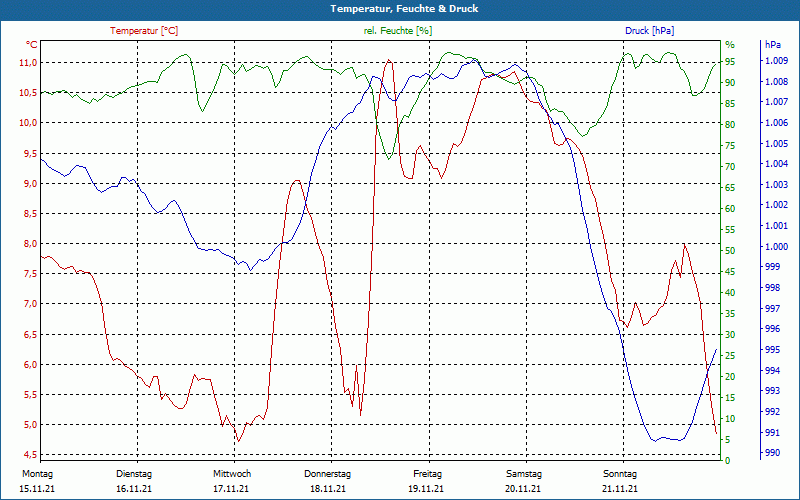Click the 75 tick on green humidity axis
Image resolution: width=800 pixels, height=500 pixels.
coord(730,146)
